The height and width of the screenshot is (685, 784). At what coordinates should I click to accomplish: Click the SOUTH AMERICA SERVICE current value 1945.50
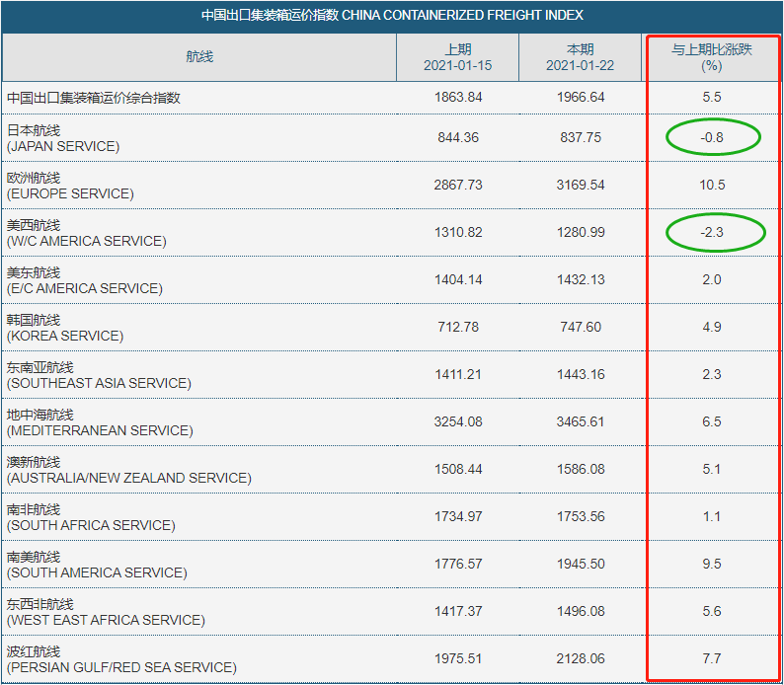[x=580, y=564]
